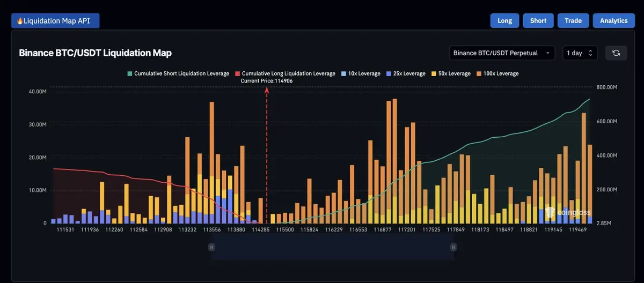Toggle Cumulative Long Liquidation Leverage legend
This screenshot has width=644, height=283.
pyautogui.click(x=284, y=73)
